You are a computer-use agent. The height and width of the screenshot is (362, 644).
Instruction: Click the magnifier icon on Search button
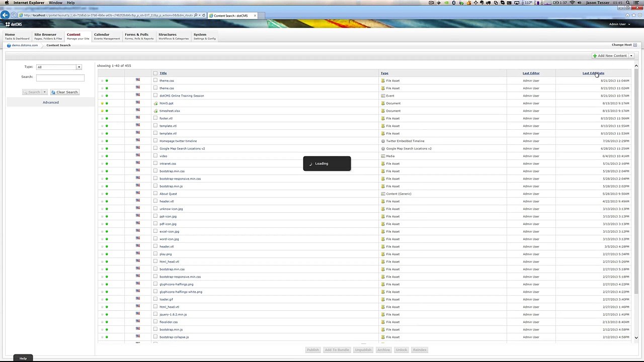tap(26, 92)
